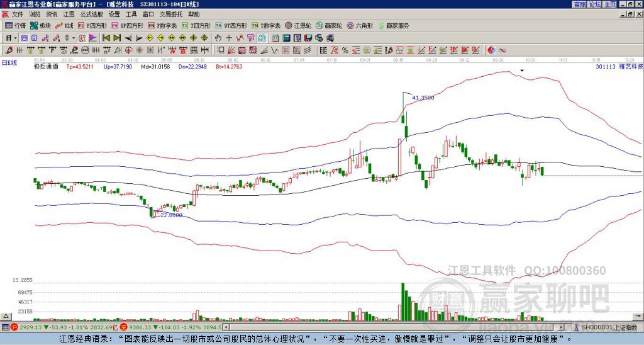Click the black left-arrow step icon
The width and height of the screenshot is (644, 345).
[128, 38]
